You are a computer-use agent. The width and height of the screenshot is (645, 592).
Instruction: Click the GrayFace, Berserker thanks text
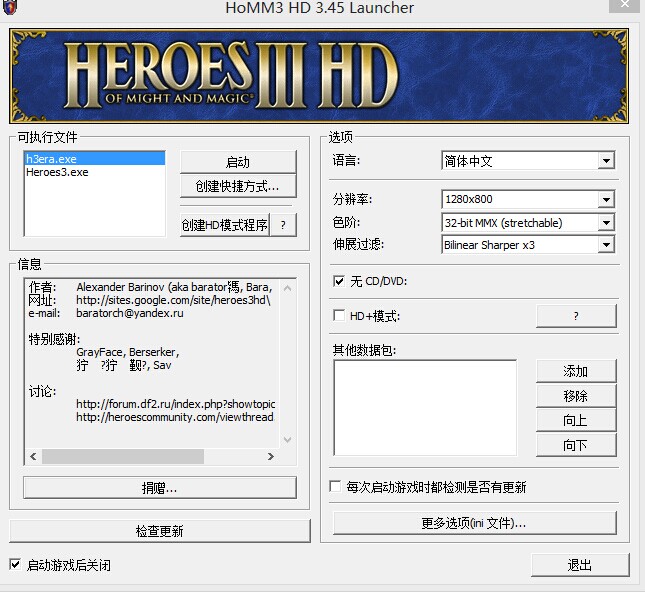pyautogui.click(x=128, y=352)
